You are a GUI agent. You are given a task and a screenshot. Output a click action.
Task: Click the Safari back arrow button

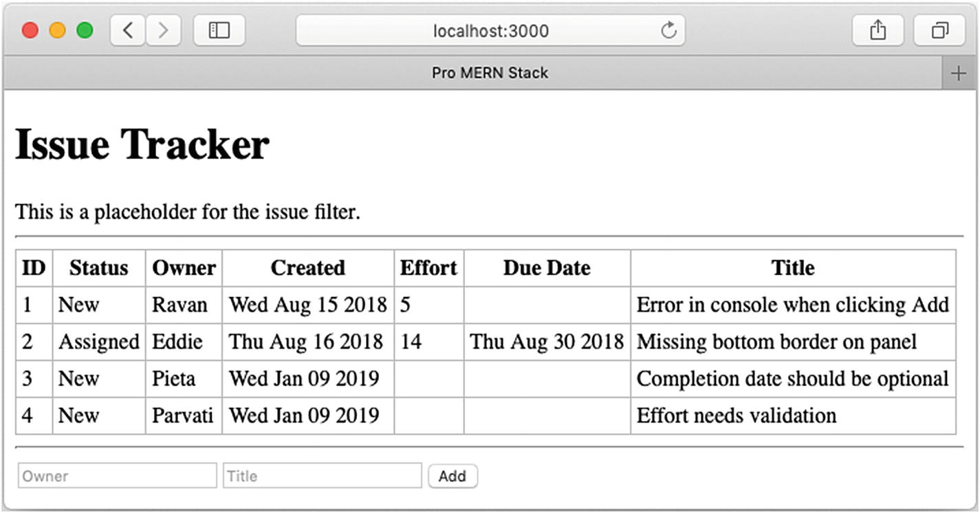[128, 31]
